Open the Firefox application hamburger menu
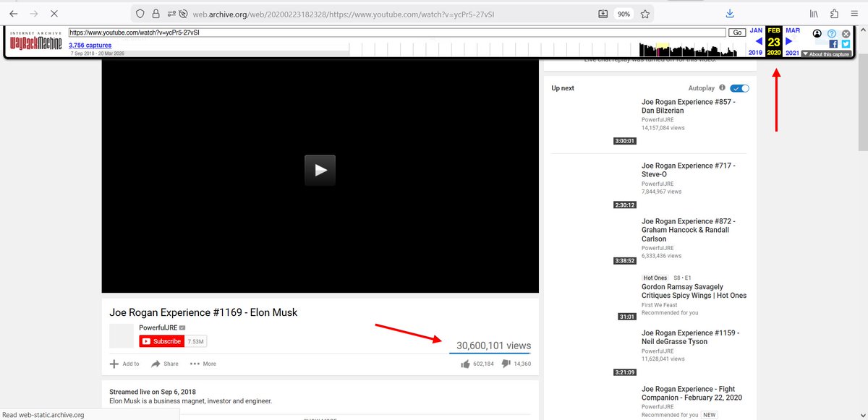Screen dimensions: 868x420 tap(854, 14)
